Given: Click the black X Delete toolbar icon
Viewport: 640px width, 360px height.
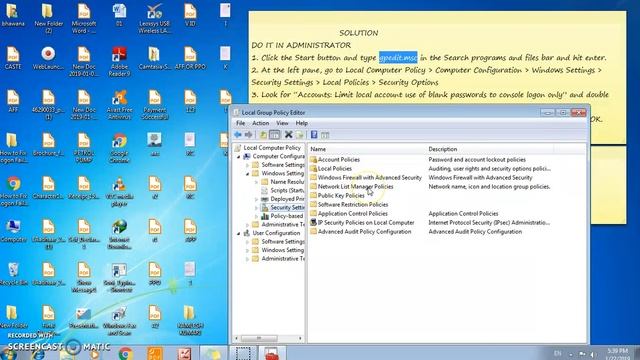Looking at the screenshot, I should click(289, 135).
